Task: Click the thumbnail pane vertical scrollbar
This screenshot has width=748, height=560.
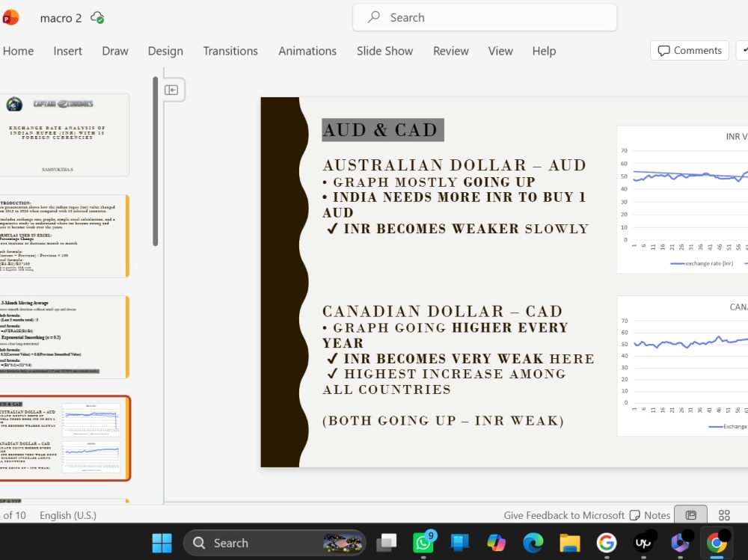Action: point(155,161)
